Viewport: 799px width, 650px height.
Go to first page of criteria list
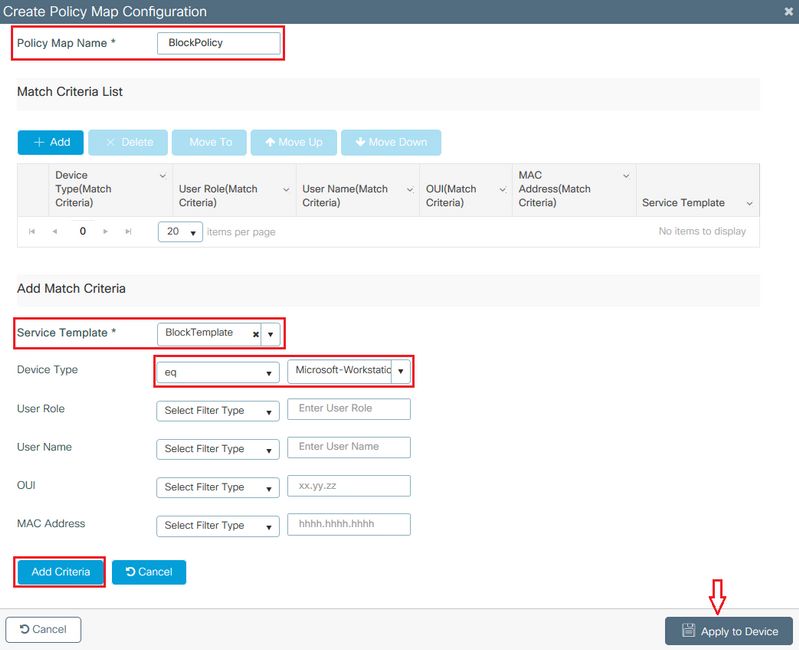tap(32, 231)
